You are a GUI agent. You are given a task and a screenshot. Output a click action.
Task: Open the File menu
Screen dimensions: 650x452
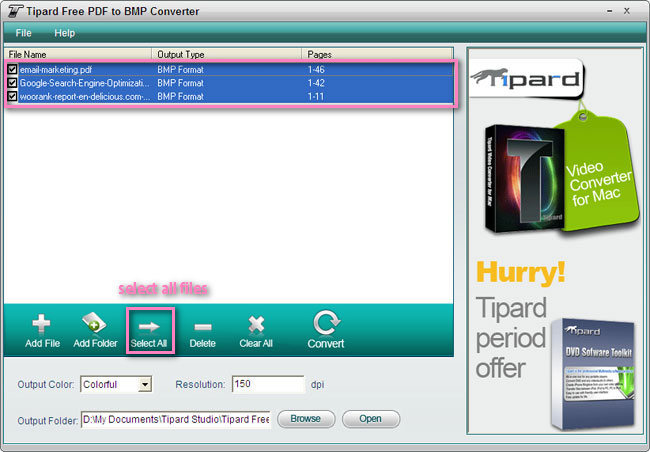(x=24, y=33)
